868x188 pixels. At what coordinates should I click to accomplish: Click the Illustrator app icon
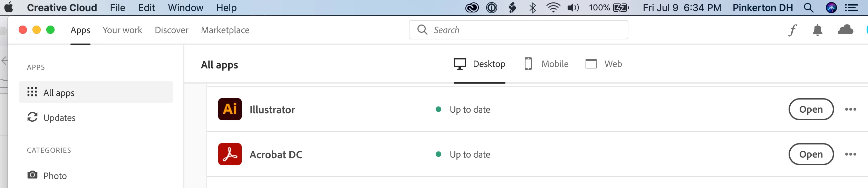230,109
